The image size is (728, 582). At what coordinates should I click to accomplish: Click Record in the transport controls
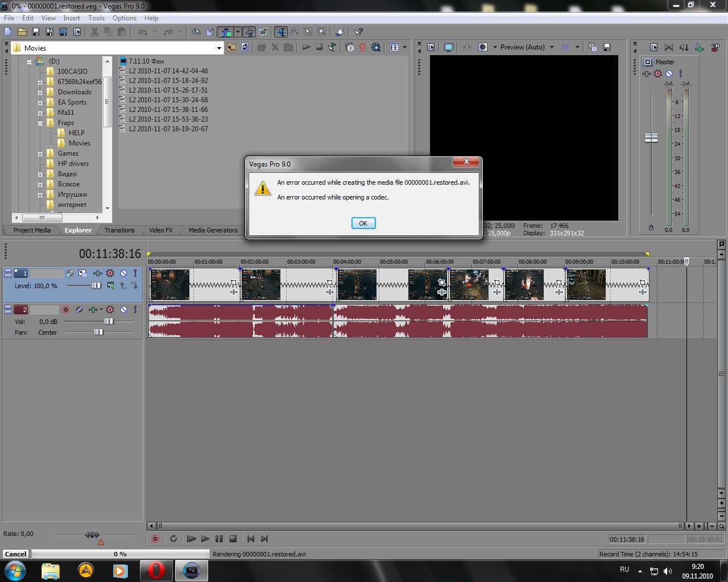pyautogui.click(x=155, y=539)
